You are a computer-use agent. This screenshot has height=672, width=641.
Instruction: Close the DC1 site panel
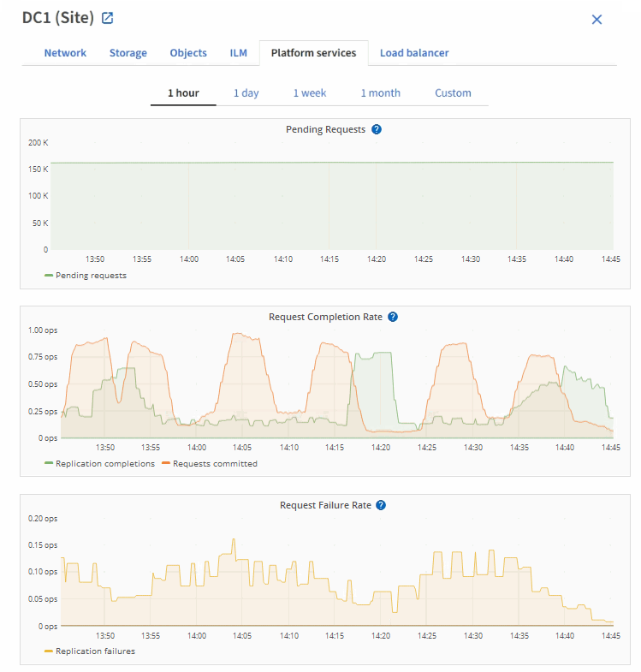point(596,20)
